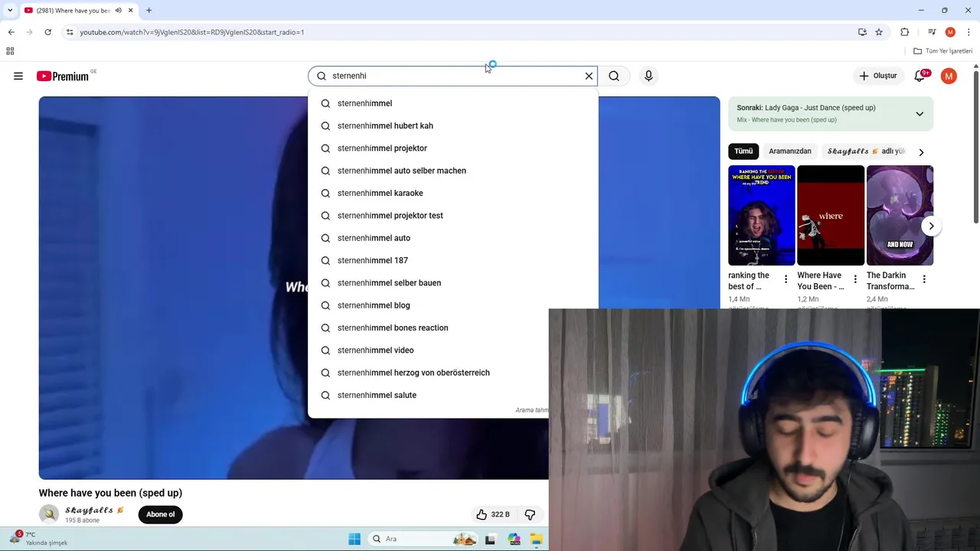Open 'Where Have You Been' short thumbnail
This screenshot has width=980, height=551.
831,216
